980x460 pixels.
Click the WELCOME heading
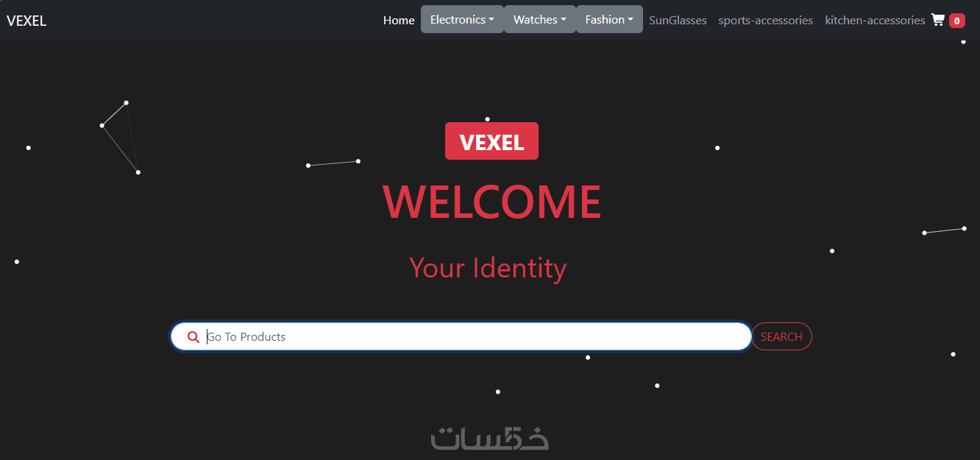(491, 202)
